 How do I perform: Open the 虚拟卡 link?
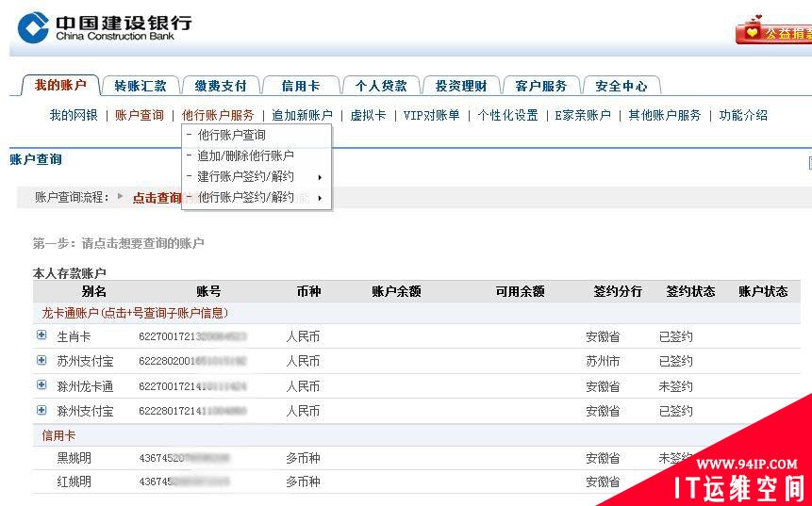[x=368, y=115]
